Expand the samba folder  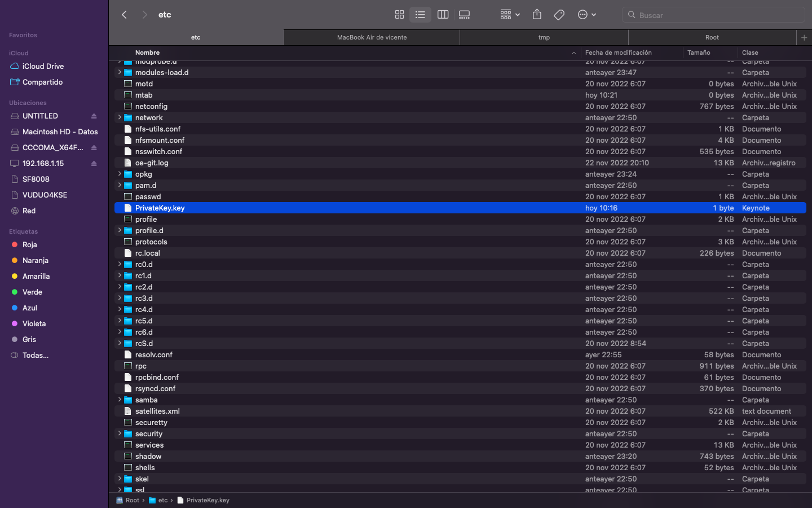[x=120, y=400]
